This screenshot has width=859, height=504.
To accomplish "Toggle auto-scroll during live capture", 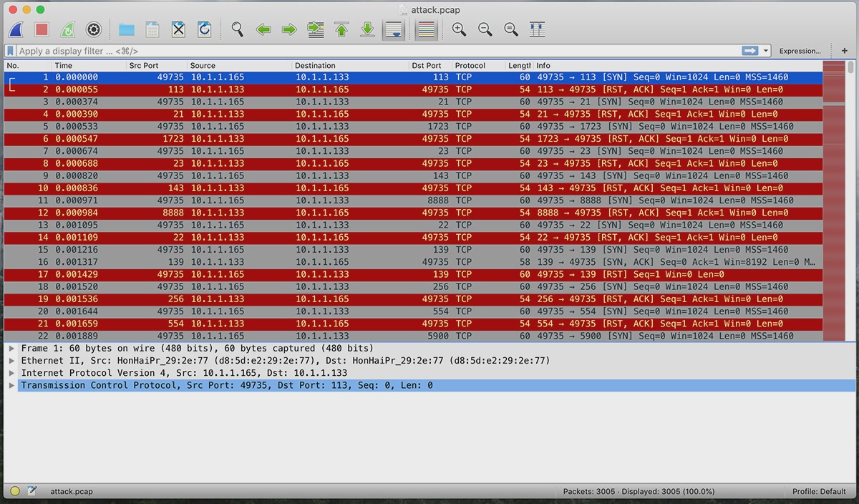I will click(393, 29).
